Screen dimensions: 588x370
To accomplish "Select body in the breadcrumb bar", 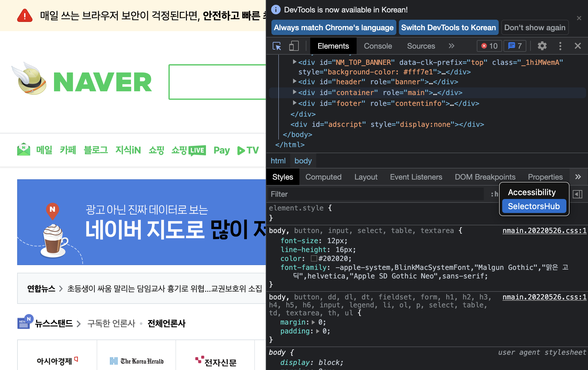I will tap(303, 161).
